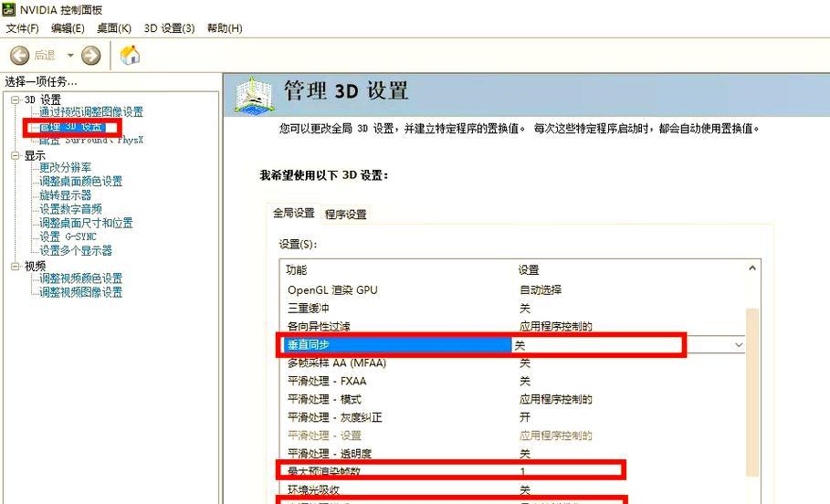Open 调整桌面尺寸和位置 task
The width and height of the screenshot is (830, 504).
click(x=86, y=223)
